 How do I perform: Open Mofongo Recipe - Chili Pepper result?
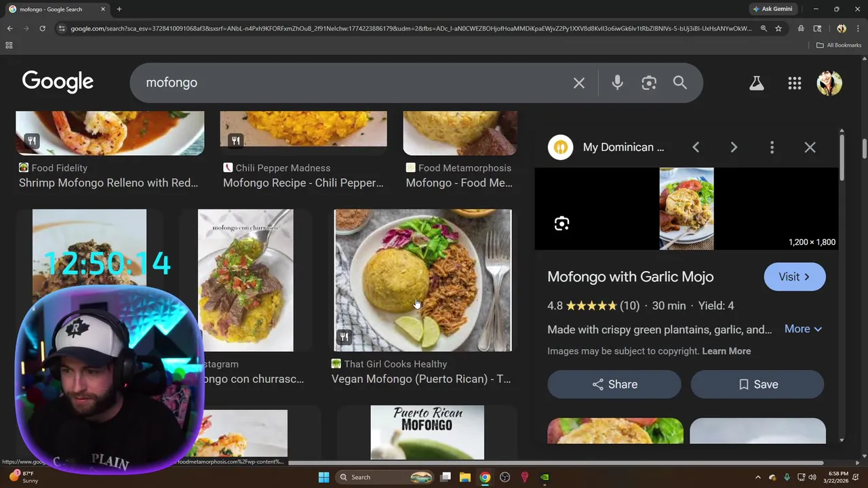tap(303, 182)
